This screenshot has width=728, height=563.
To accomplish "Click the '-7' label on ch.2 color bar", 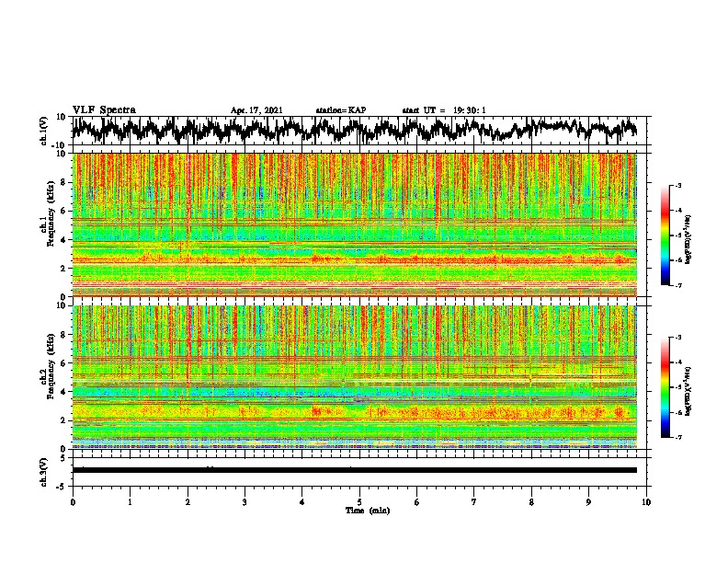I will 677,437.
